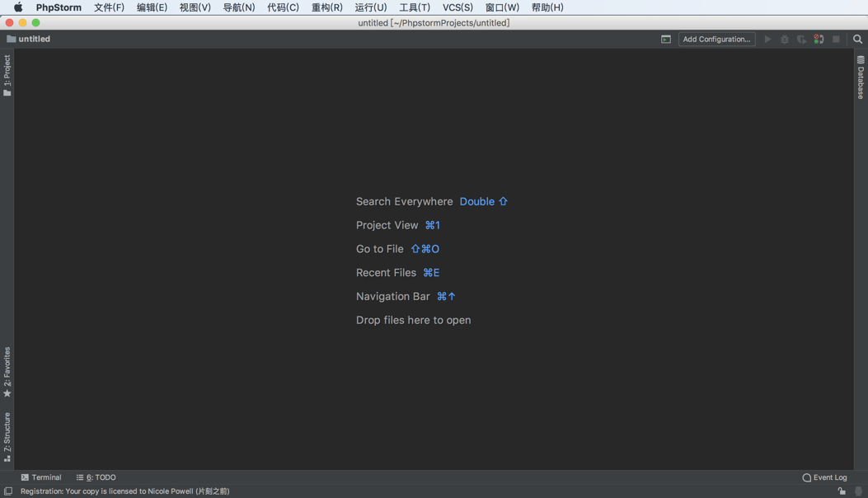
Task: Open the VCS(S) menu
Action: tap(457, 7)
